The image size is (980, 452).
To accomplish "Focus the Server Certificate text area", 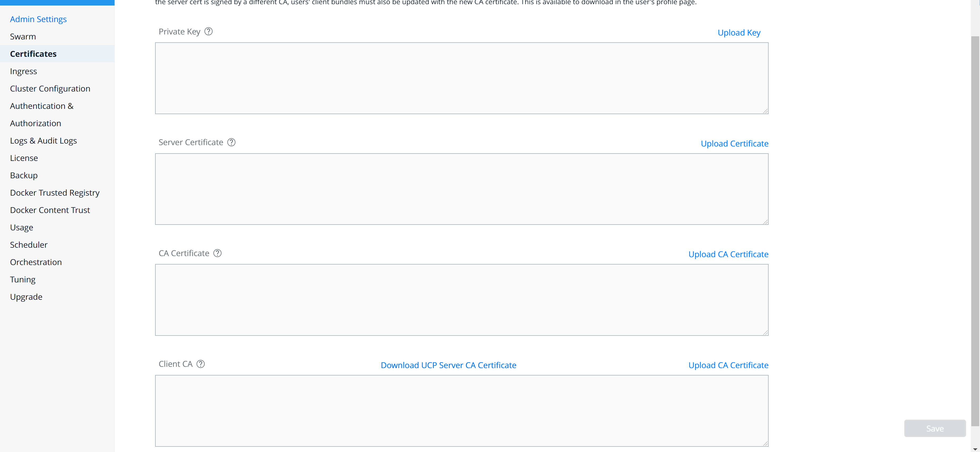I will click(x=461, y=189).
